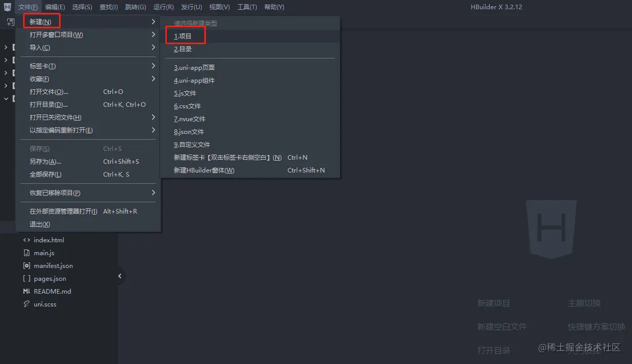Open the 视图(V) menu
The height and width of the screenshot is (364, 632).
pos(219,7)
